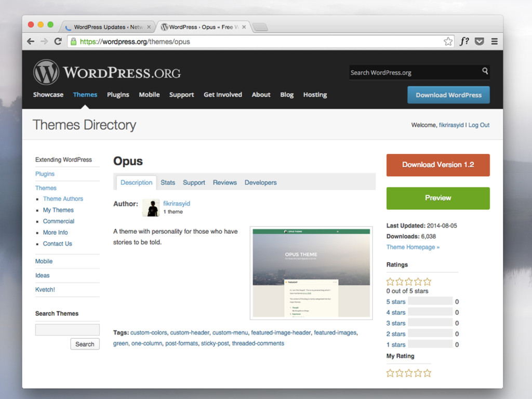Rate five stars under My Rating

tap(428, 373)
